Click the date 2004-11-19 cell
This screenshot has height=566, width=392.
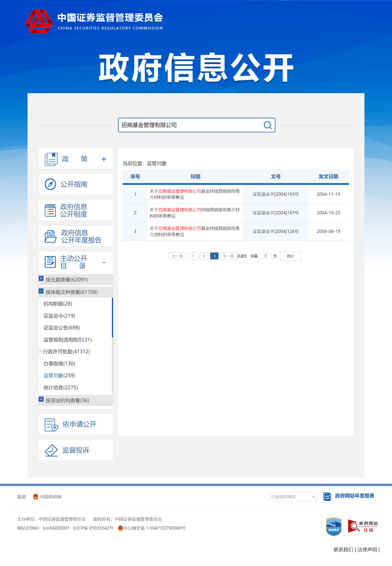pyautogui.click(x=328, y=194)
